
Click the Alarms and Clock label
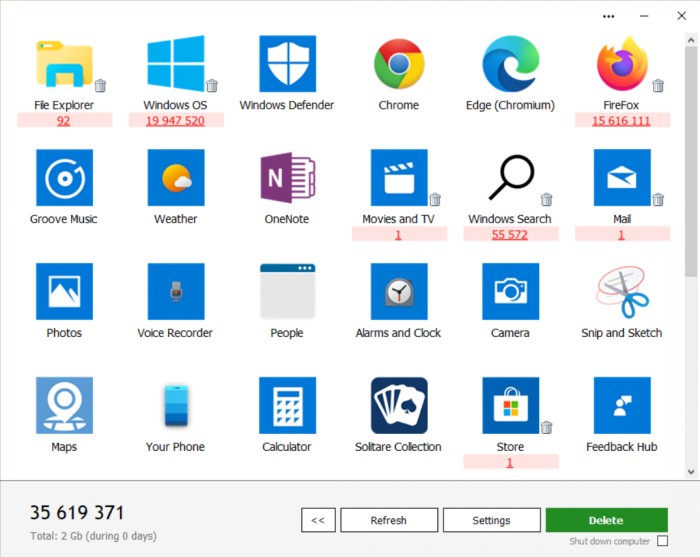coord(398,333)
